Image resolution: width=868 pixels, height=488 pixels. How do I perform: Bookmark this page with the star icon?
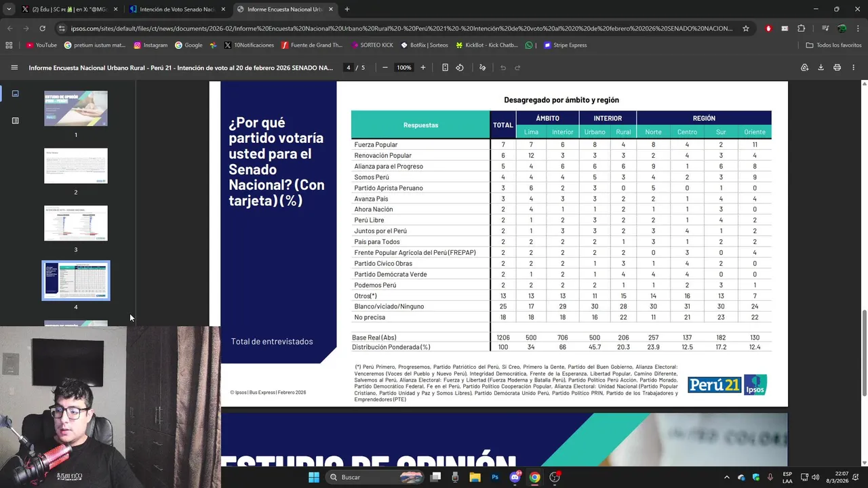point(746,28)
